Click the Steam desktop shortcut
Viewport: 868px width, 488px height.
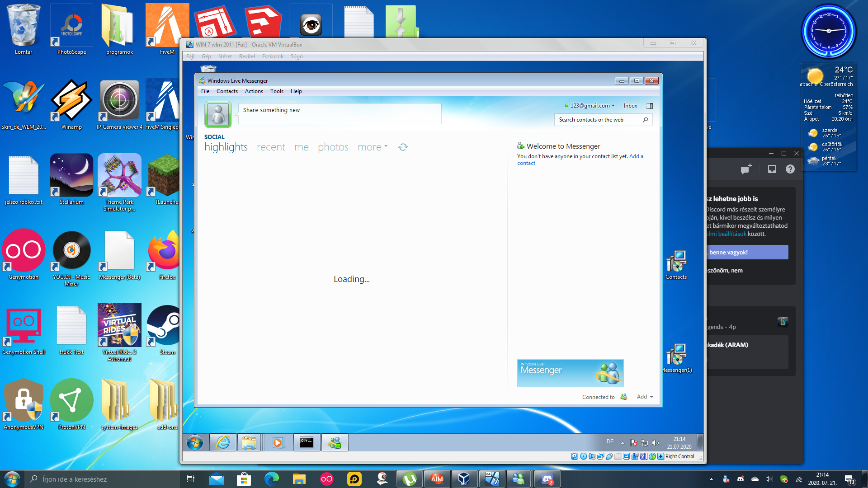[164, 329]
